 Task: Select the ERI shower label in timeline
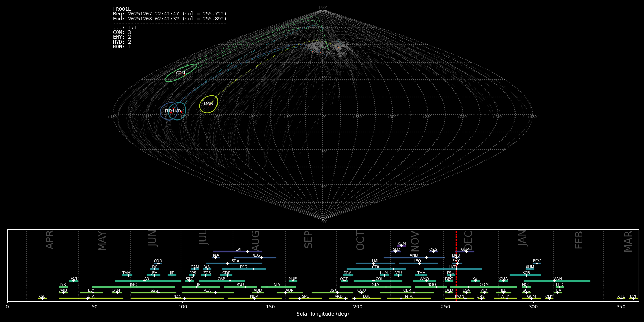click(239, 250)
